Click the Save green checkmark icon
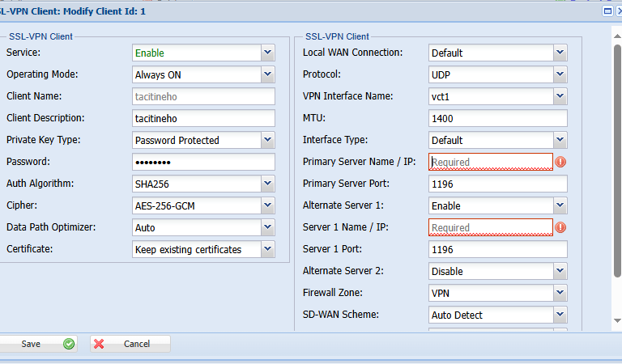Screen dimensions: 622x364 point(69,344)
